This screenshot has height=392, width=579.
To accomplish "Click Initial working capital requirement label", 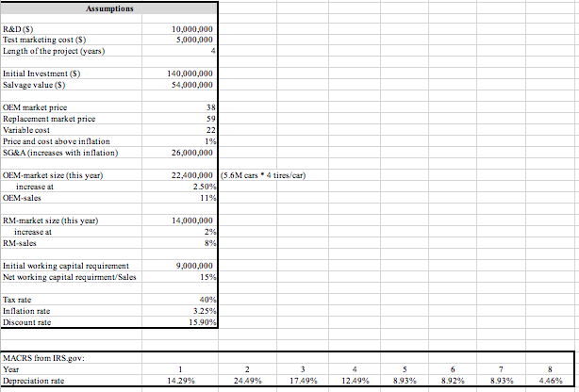I will [66, 266].
